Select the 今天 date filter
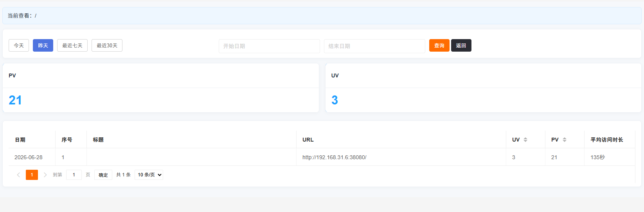 (x=19, y=45)
